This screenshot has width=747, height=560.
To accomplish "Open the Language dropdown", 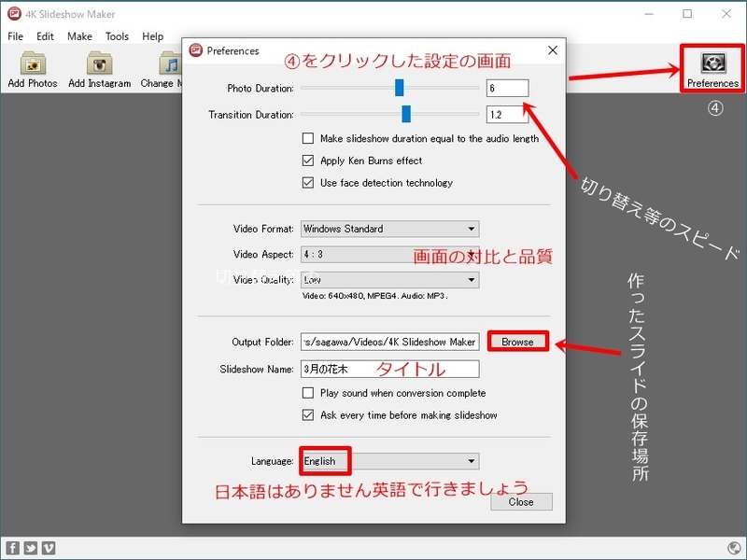I will click(x=389, y=461).
